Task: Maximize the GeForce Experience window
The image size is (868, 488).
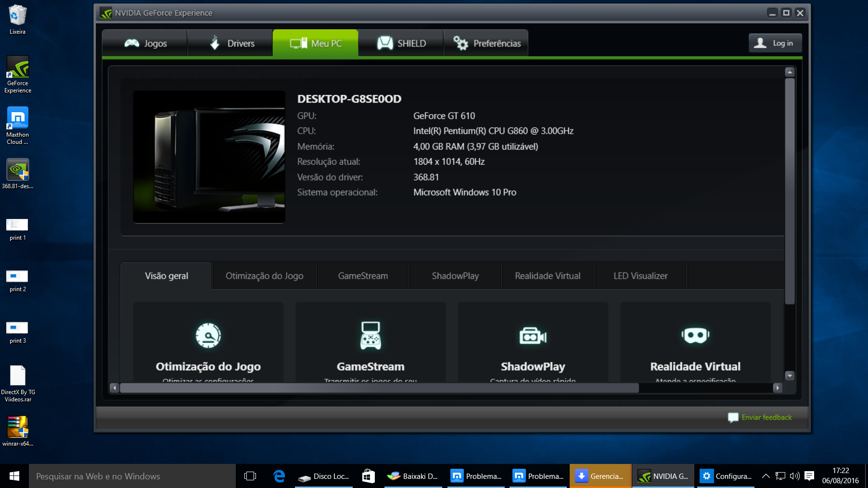Action: (x=786, y=13)
